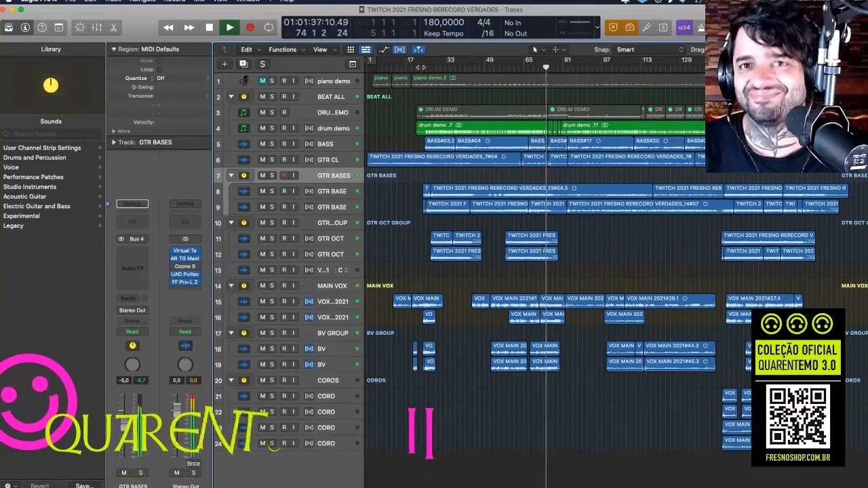Click the Quick Help question mark button

42,28
